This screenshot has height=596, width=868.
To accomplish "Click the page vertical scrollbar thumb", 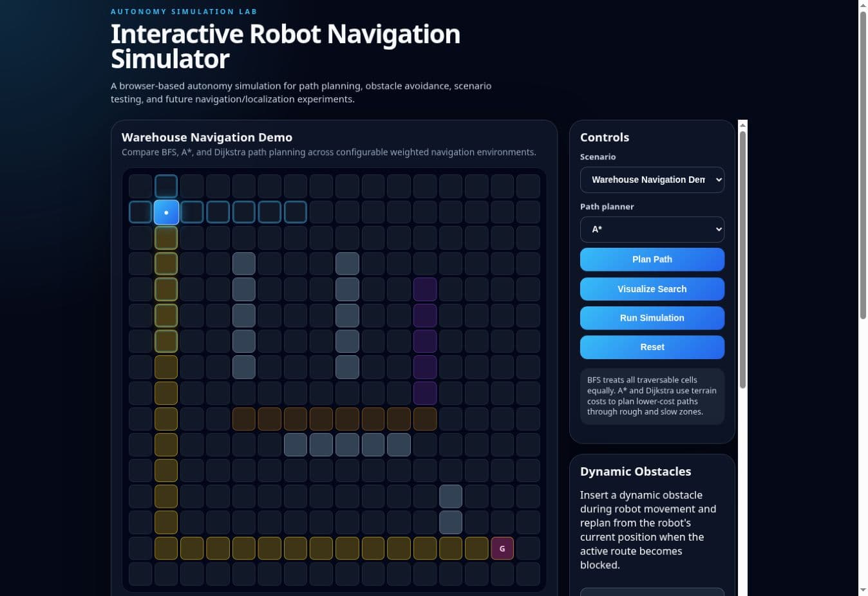I will pos(863,165).
